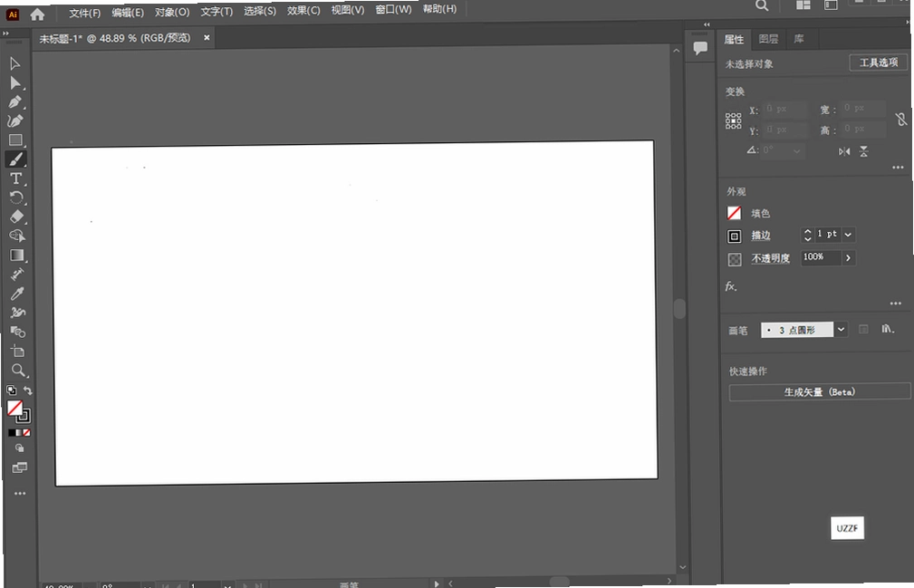
Task: Select the Pen tool
Action: pos(15,102)
